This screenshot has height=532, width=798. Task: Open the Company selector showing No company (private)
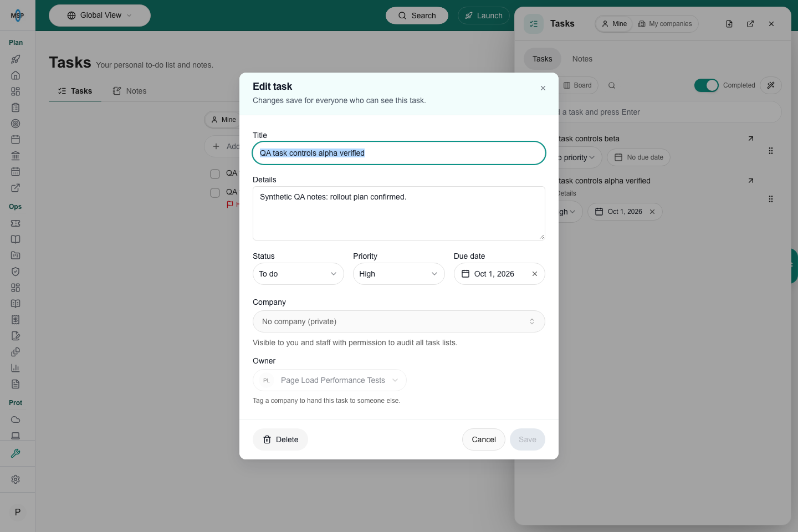tap(399, 321)
